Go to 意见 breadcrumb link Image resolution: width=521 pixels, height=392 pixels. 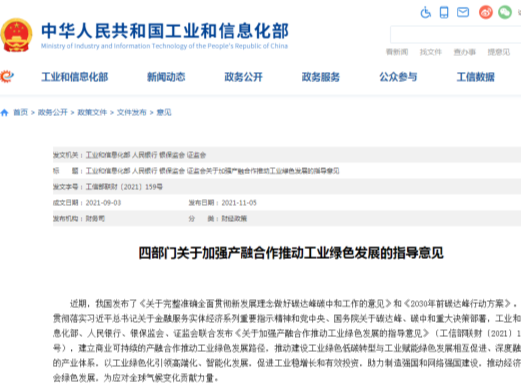click(x=164, y=112)
